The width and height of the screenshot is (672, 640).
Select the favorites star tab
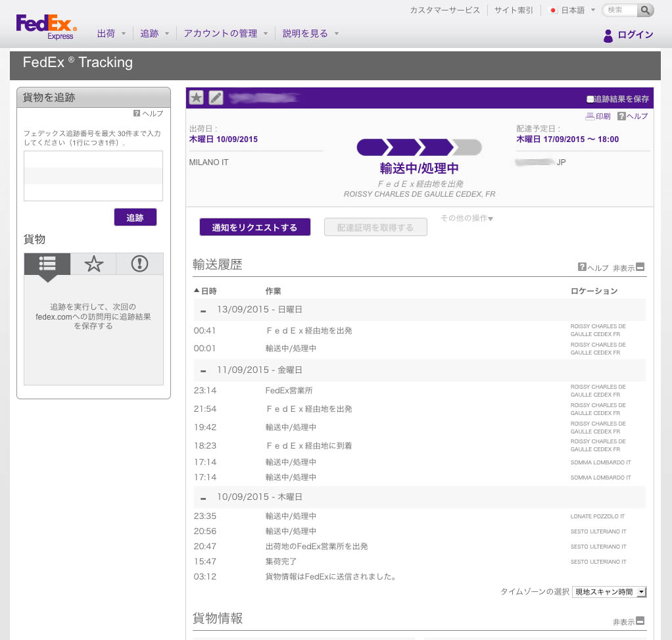point(93,264)
